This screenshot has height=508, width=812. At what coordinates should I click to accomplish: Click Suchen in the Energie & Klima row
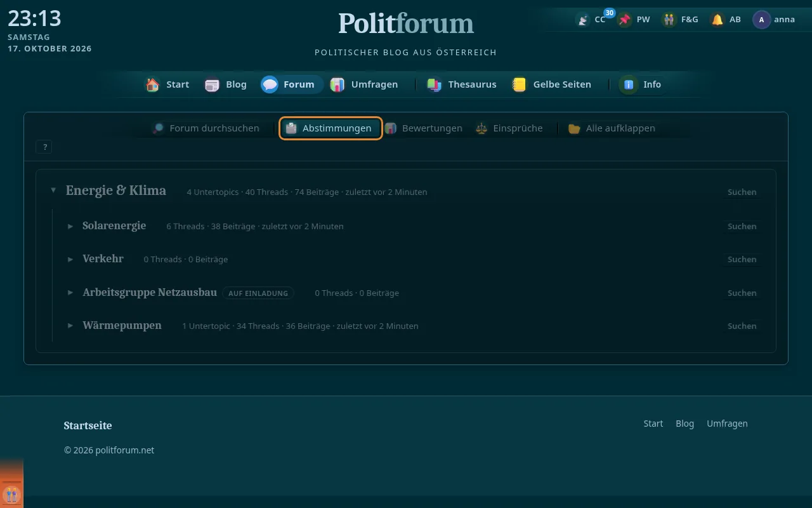click(742, 192)
